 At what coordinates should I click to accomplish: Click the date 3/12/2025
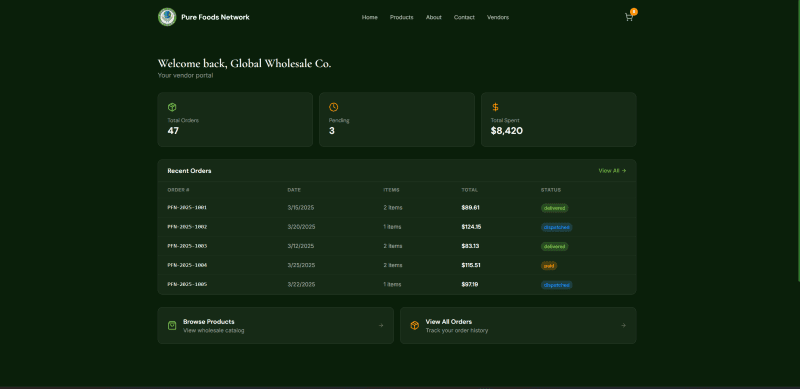coord(301,246)
